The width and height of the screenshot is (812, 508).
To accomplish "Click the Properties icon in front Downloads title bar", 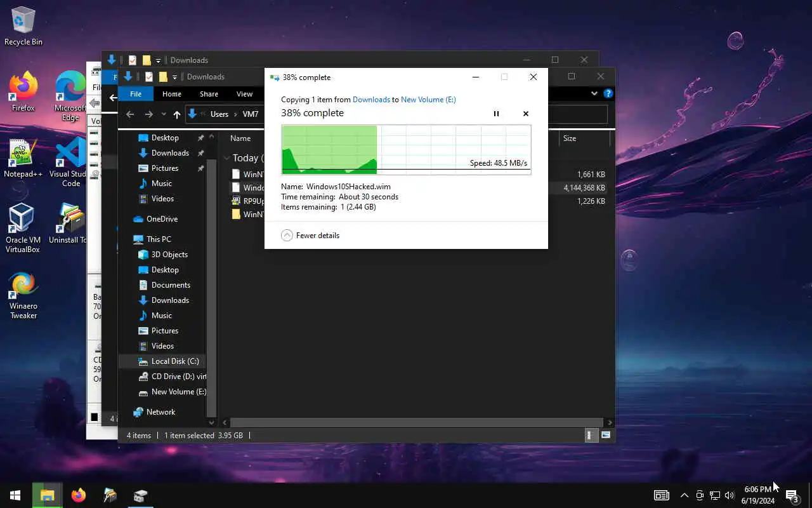I will coord(149,77).
